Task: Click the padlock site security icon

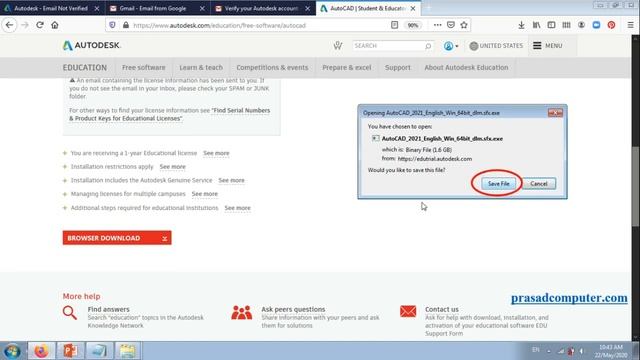Action: pos(126,25)
